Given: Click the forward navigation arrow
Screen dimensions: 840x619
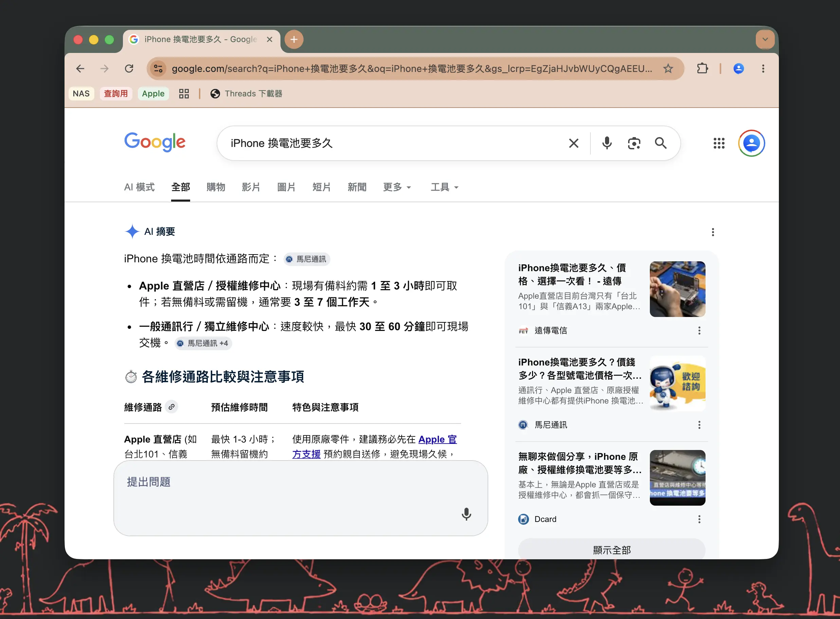Looking at the screenshot, I should point(105,69).
